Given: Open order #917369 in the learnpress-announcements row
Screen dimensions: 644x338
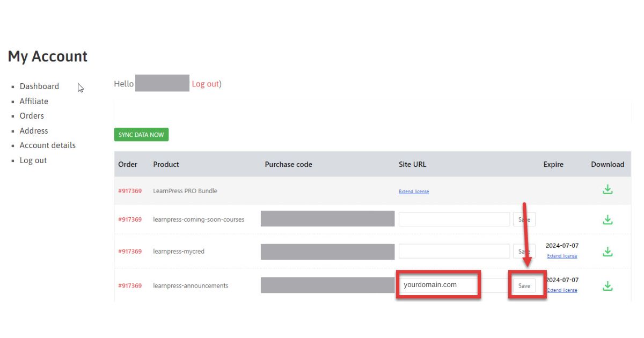Looking at the screenshot, I should point(130,286).
